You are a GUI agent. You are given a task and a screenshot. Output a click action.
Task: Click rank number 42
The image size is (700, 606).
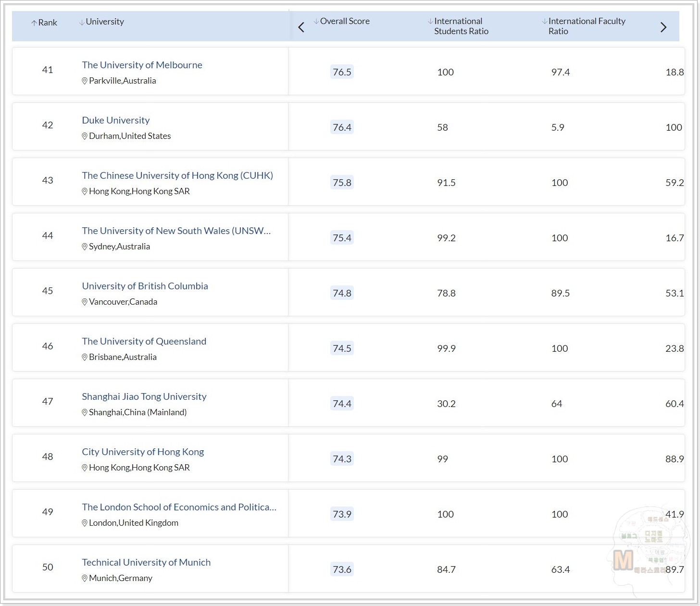pos(48,125)
